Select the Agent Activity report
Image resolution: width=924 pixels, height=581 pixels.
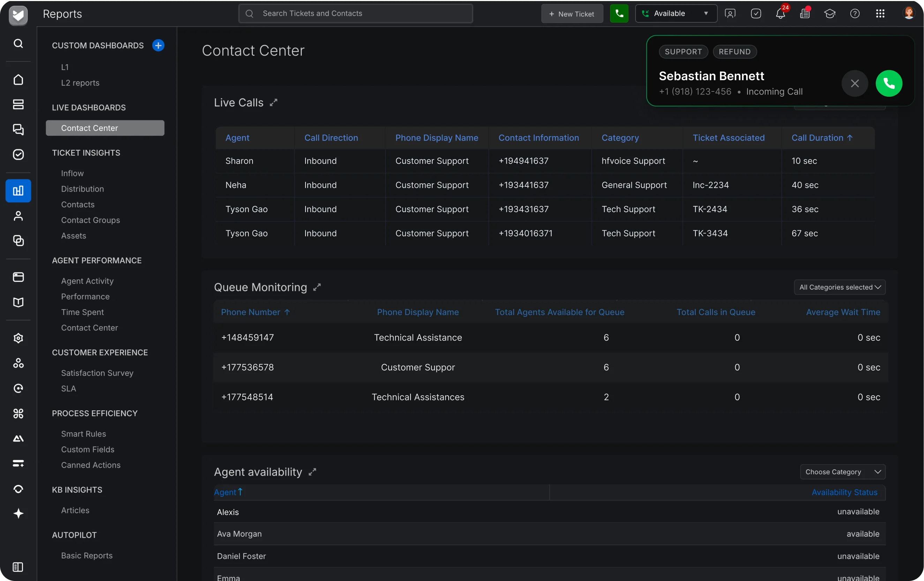[87, 281]
